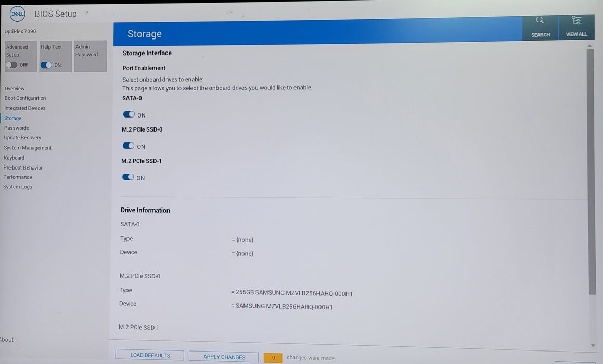The height and width of the screenshot is (364, 603).
Task: Open the Overview section
Action: point(15,88)
